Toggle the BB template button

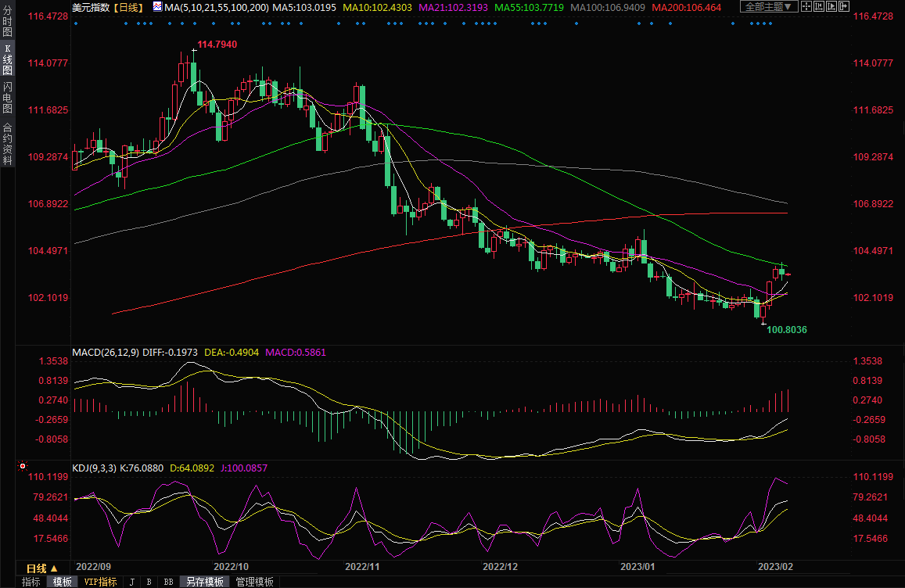pyautogui.click(x=168, y=582)
